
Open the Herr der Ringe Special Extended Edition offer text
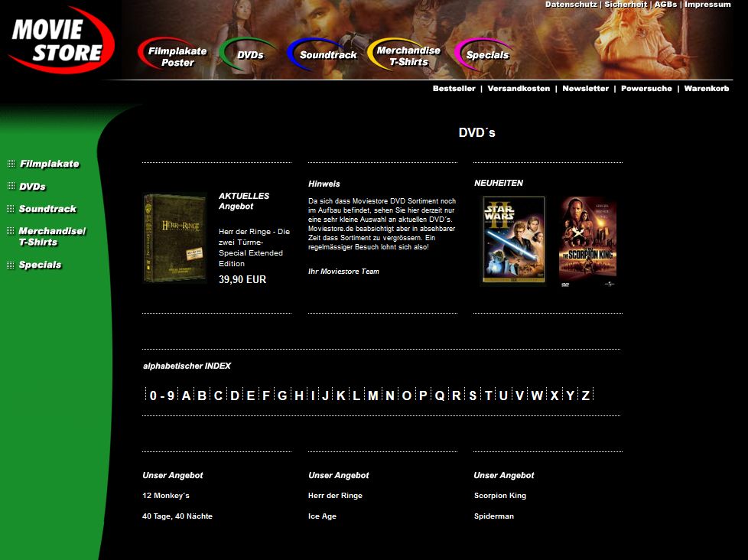pyautogui.click(x=254, y=248)
